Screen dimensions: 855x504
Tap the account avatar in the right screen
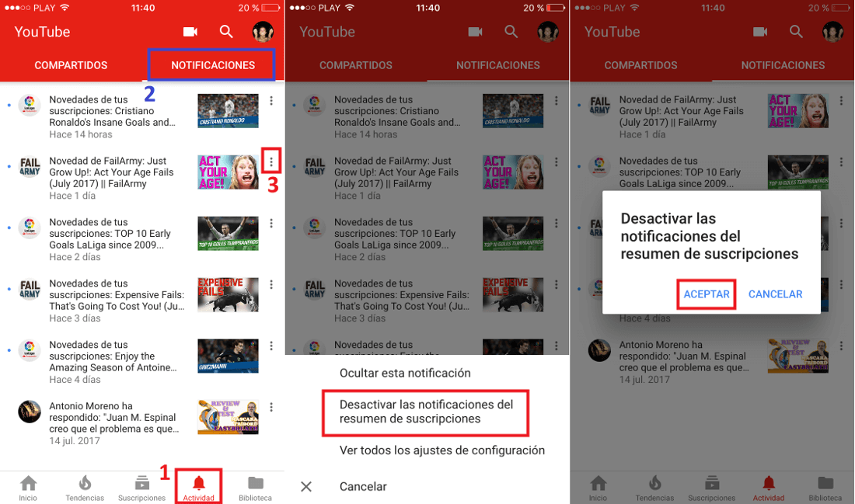pos(832,32)
